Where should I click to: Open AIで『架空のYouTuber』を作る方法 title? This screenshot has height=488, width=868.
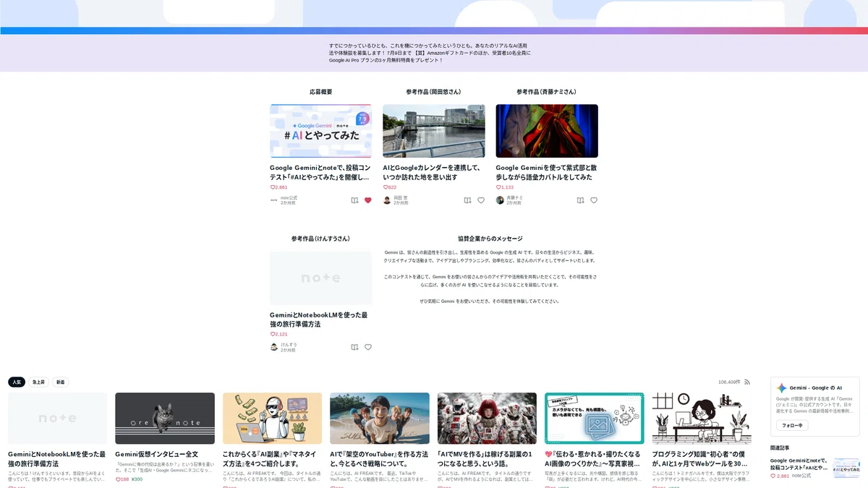click(379, 459)
